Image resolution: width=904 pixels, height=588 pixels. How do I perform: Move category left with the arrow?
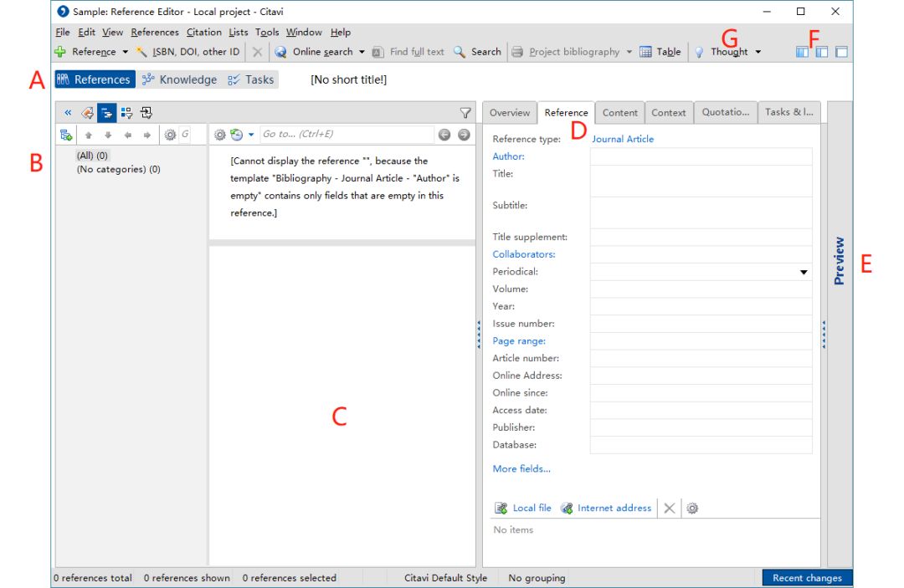coord(127,135)
